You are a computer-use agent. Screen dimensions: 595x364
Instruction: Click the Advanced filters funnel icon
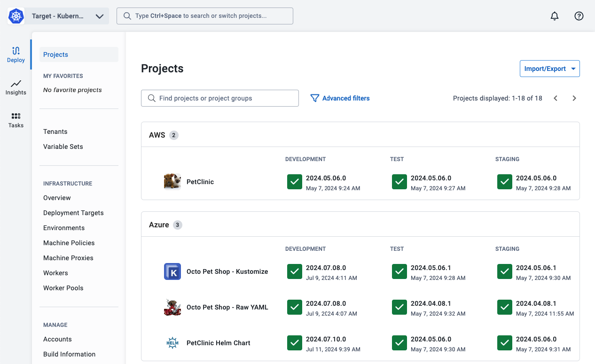click(315, 98)
